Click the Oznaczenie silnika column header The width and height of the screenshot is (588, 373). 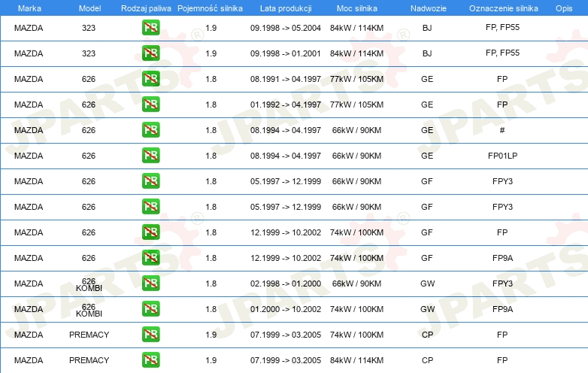503,8
